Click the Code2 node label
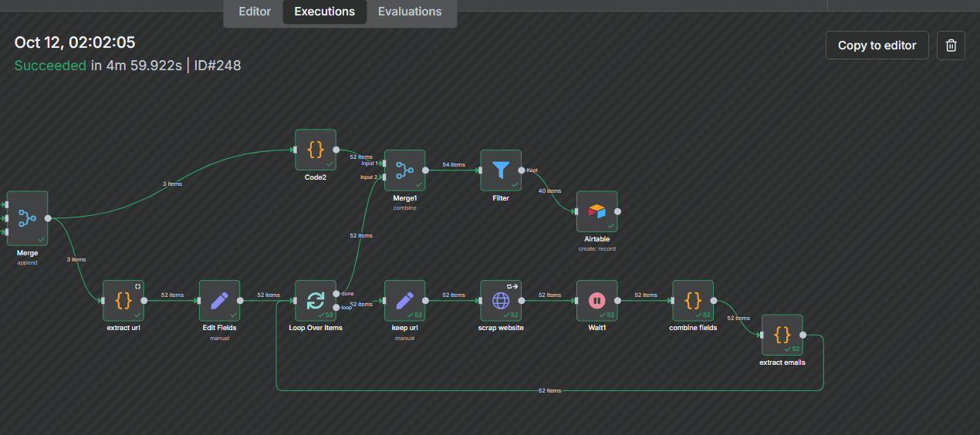 (x=316, y=177)
